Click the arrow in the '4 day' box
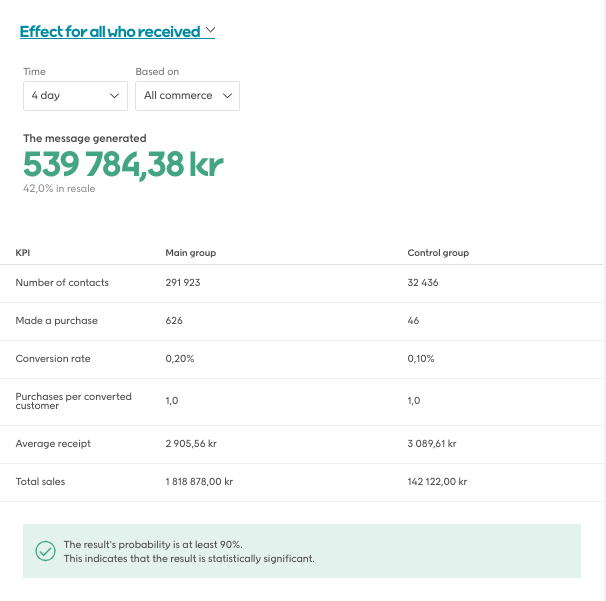Viewport: 606px width, 601px height. (x=113, y=96)
